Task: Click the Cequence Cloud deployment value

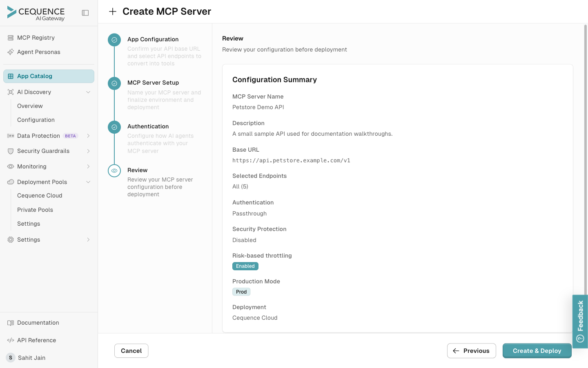Action: pyautogui.click(x=255, y=318)
